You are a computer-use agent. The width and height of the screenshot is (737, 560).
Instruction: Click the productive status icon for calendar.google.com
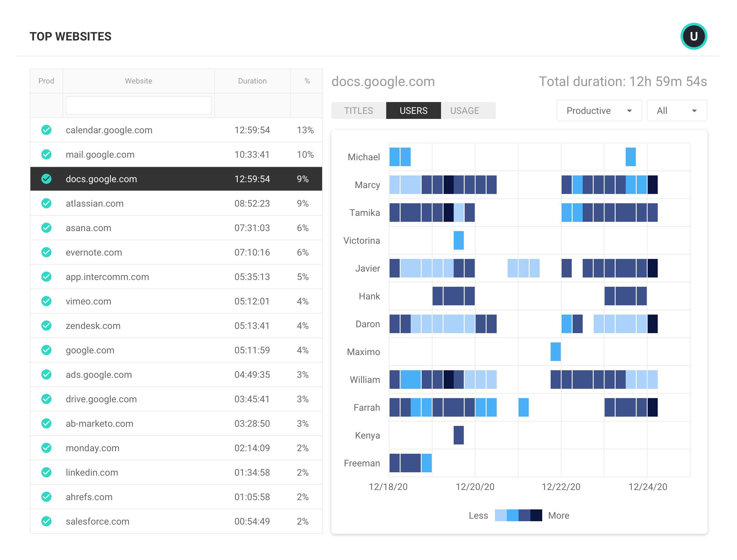pyautogui.click(x=47, y=130)
